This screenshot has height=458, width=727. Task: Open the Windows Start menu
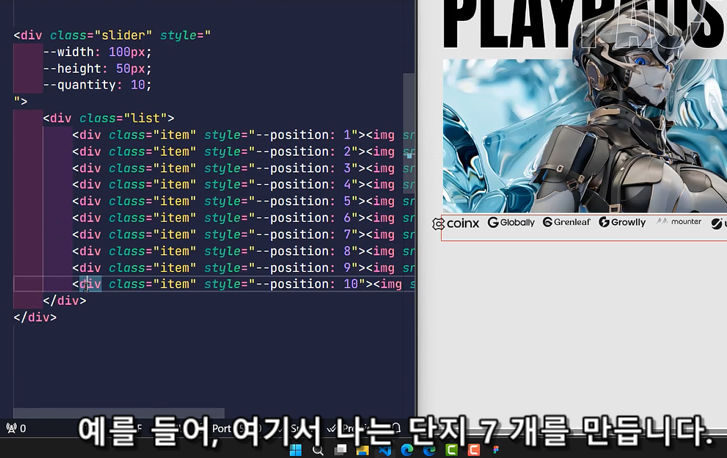click(295, 450)
